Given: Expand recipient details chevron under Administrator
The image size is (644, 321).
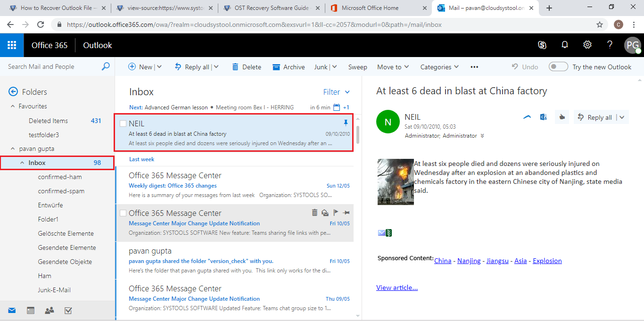Looking at the screenshot, I should [x=482, y=136].
